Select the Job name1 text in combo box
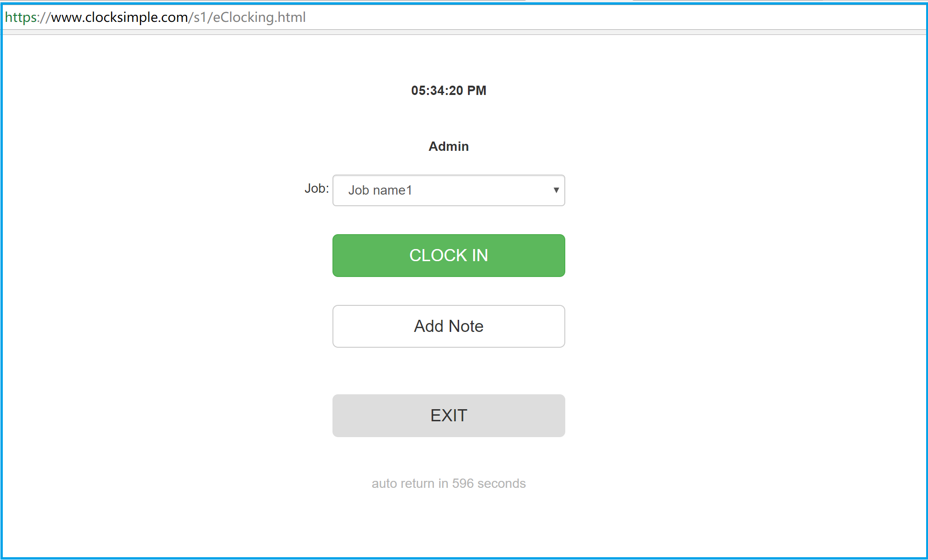This screenshot has width=928, height=560. (x=380, y=190)
